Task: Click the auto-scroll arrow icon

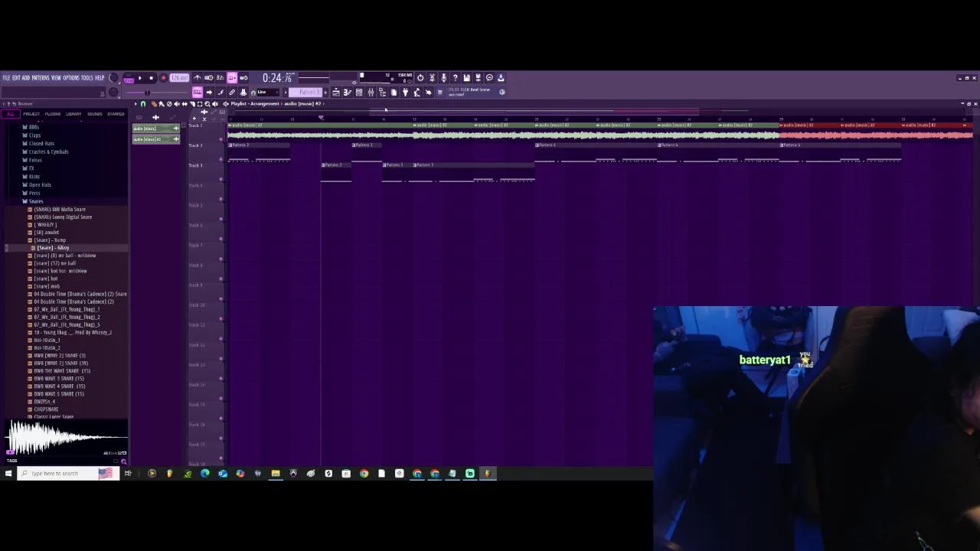Action: (x=209, y=92)
